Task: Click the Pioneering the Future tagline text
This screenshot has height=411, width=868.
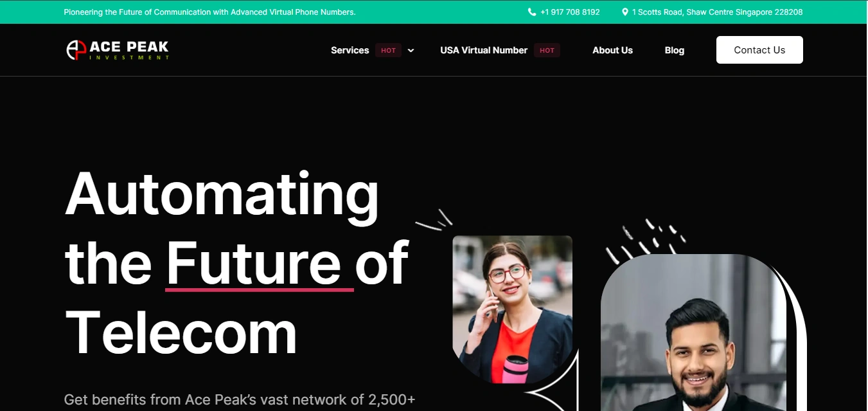Action: click(209, 12)
